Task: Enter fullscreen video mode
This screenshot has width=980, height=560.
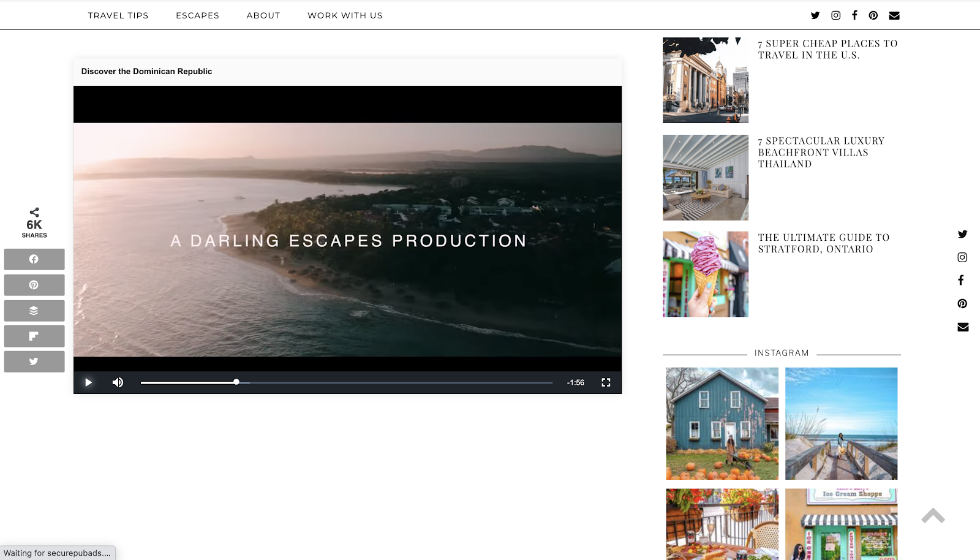Action: tap(606, 382)
